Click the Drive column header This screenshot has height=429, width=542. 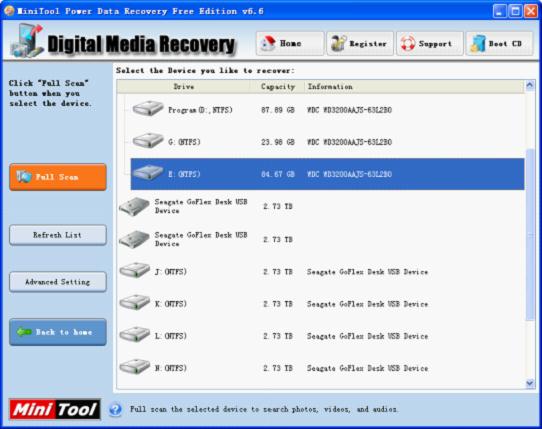pyautogui.click(x=184, y=87)
